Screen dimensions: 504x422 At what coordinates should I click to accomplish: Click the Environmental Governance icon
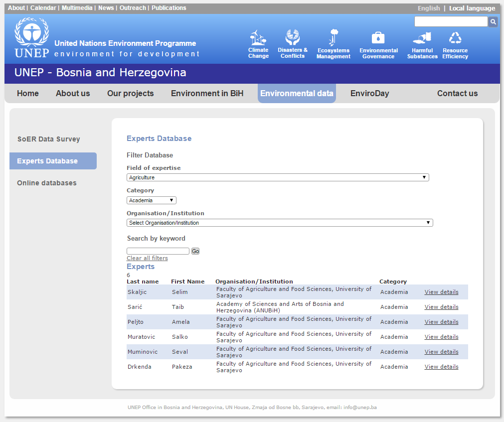(378, 38)
